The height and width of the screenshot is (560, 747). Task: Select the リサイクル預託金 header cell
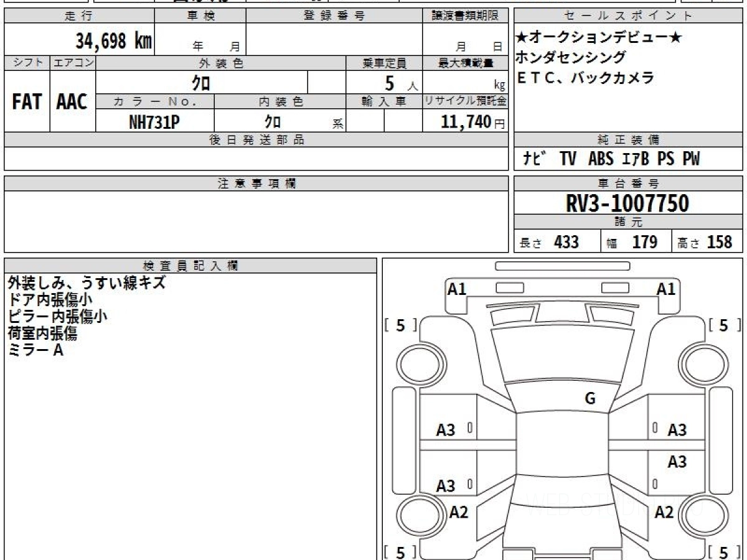pos(465,102)
